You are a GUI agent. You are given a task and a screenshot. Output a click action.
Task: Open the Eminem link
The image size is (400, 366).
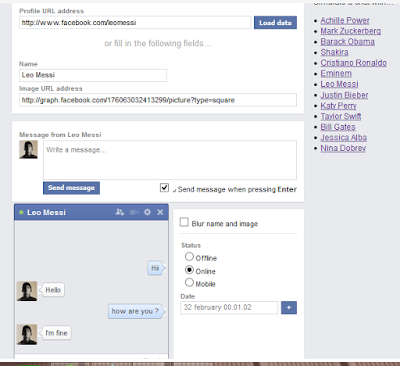coord(336,74)
